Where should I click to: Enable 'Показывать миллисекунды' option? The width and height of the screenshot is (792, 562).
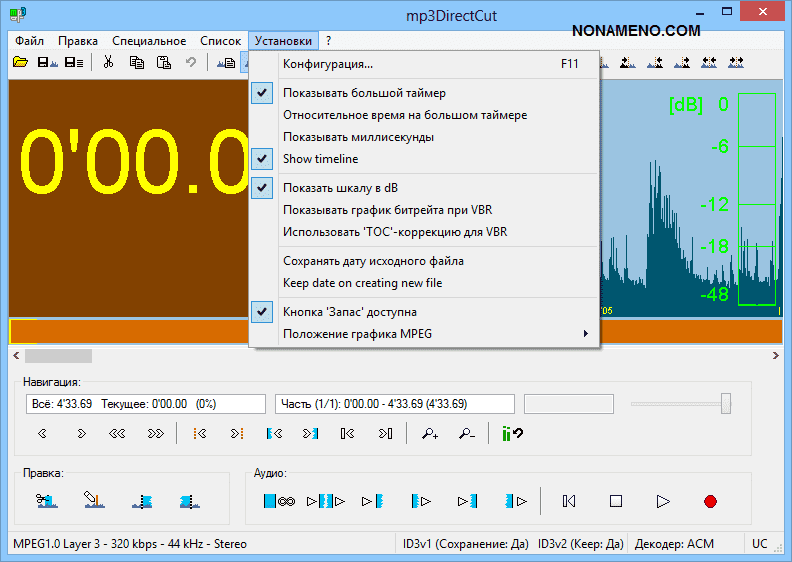tap(358, 137)
